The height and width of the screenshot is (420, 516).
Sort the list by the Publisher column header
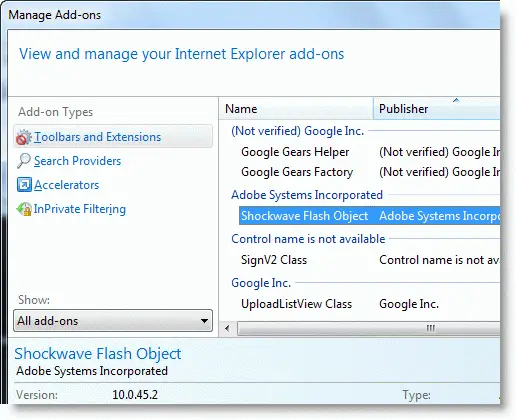click(x=436, y=109)
